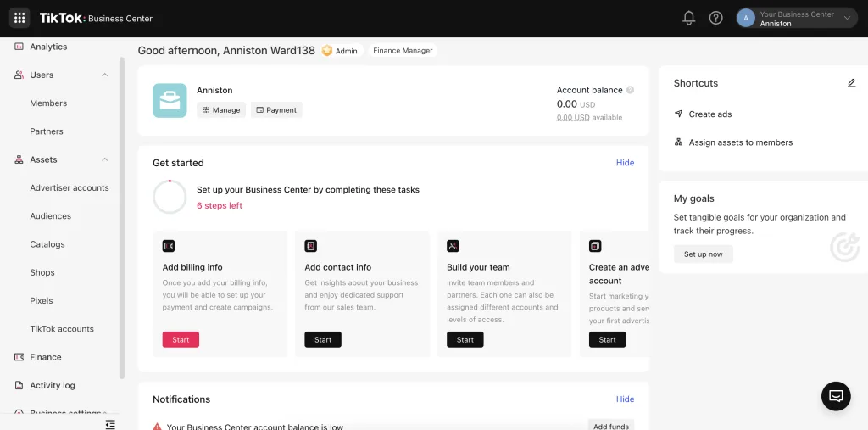Click the Manage button

221,109
